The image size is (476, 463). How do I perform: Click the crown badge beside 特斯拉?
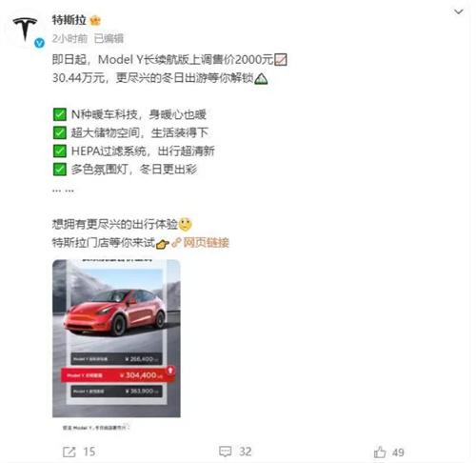95,21
